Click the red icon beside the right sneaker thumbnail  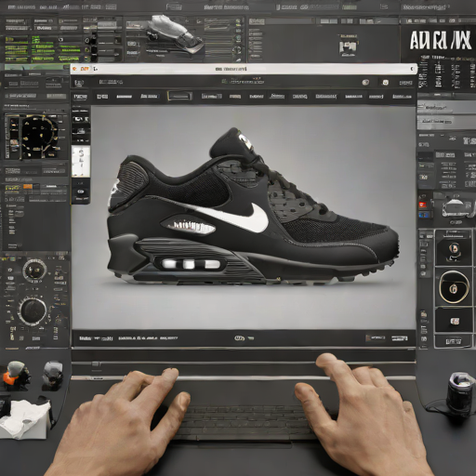(x=423, y=205)
